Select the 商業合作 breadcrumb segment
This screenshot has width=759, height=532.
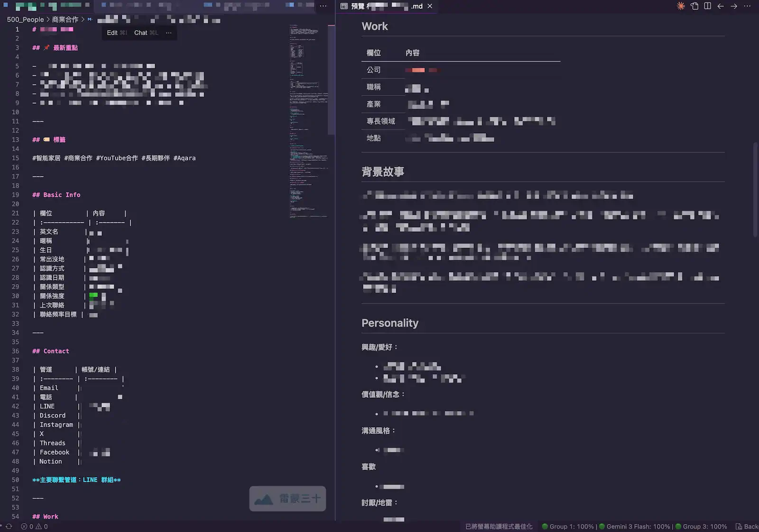pos(65,19)
